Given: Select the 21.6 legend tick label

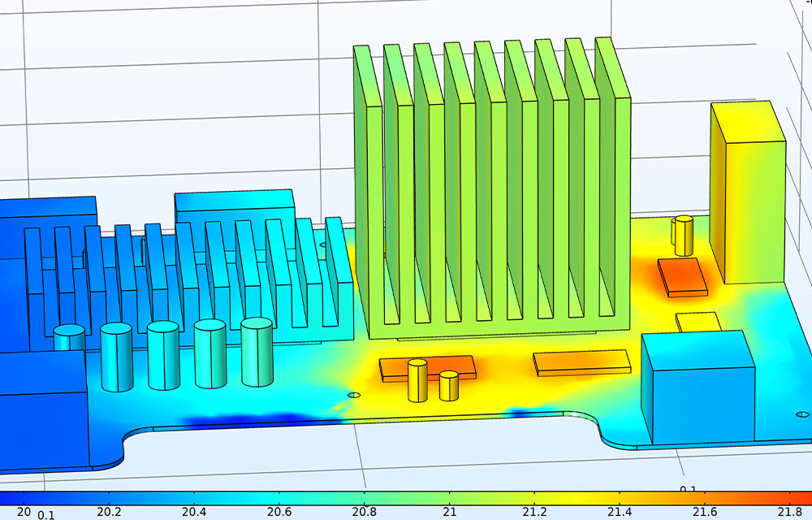Looking at the screenshot, I should tap(705, 512).
